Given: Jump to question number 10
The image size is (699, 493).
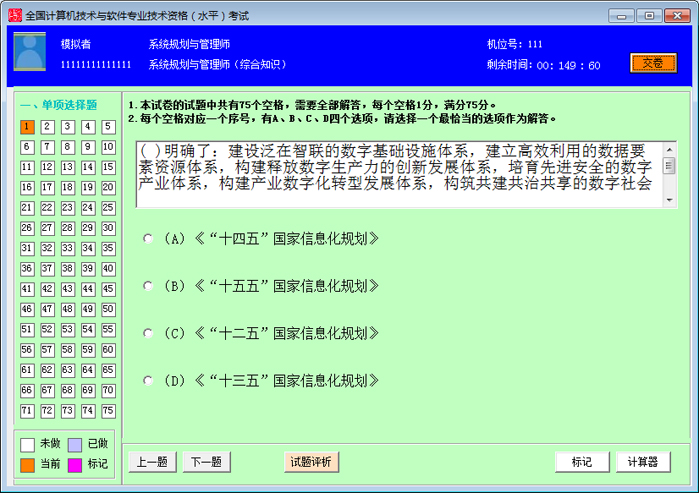Looking at the screenshot, I should coord(108,147).
